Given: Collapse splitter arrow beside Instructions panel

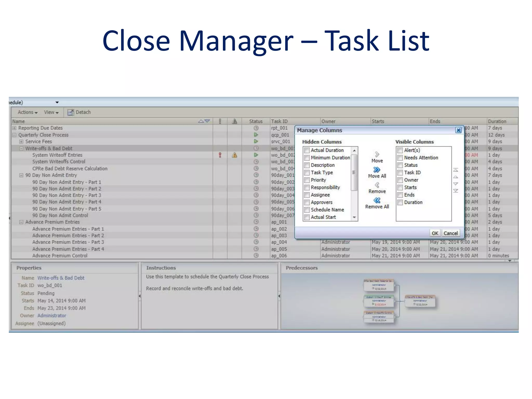Looking at the screenshot, I should (x=279, y=296).
